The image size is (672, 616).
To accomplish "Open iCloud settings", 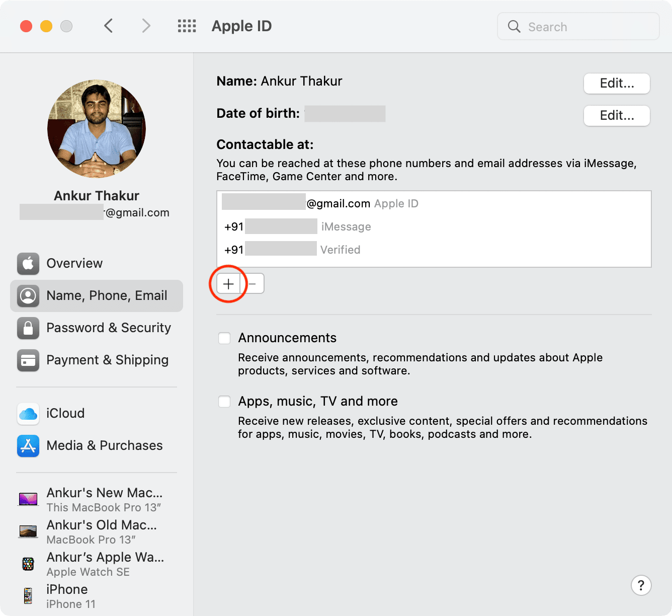I will [97, 413].
